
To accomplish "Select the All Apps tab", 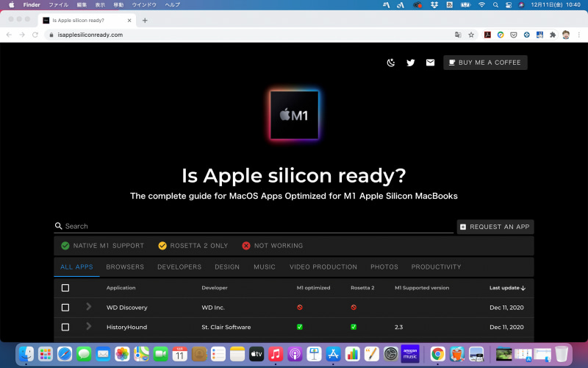I will click(76, 267).
